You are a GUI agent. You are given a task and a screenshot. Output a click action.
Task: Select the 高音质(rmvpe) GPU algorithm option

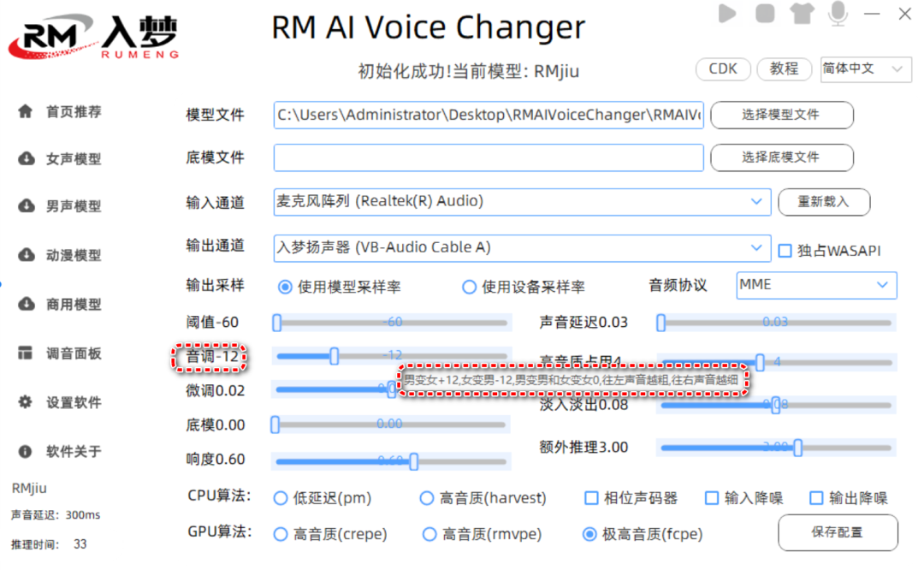[430, 534]
